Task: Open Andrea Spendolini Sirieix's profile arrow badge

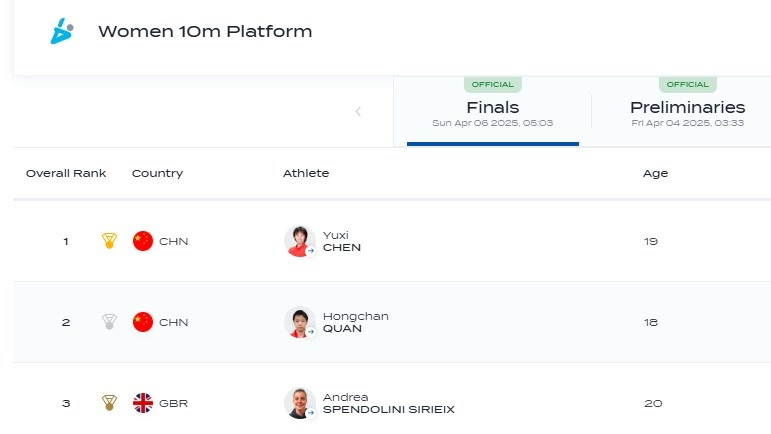Action: pos(310,413)
